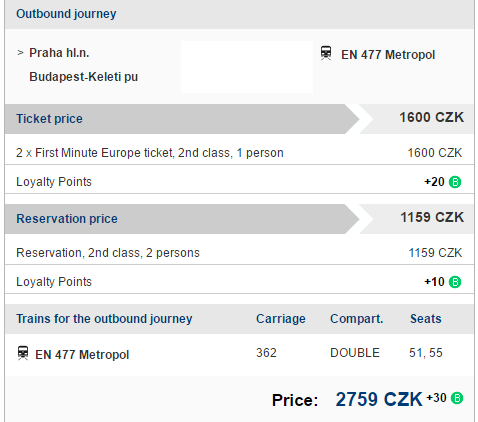
Task: Select Reservation, 2nd class, 2 persons row
Action: (239, 253)
